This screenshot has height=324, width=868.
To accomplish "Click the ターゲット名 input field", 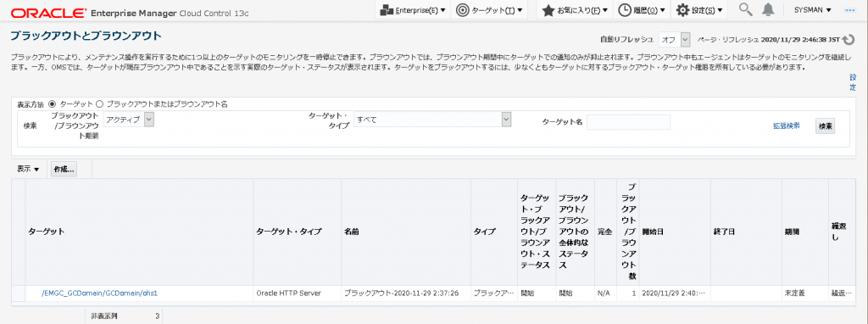I will coord(628,122).
